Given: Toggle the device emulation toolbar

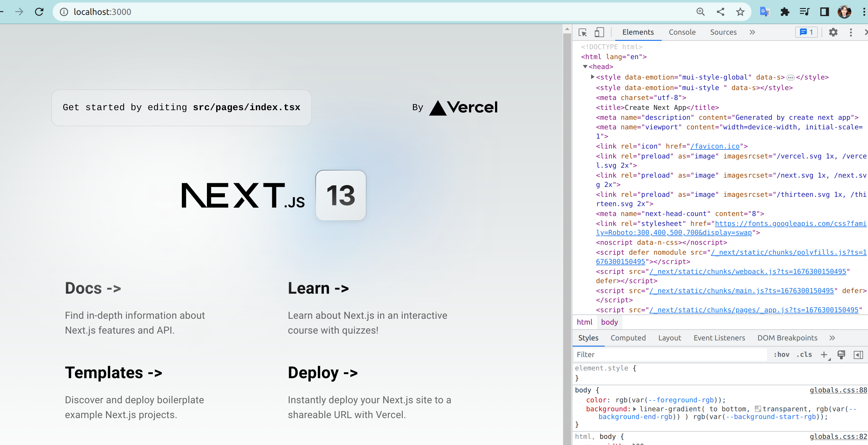Looking at the screenshot, I should coord(599,32).
